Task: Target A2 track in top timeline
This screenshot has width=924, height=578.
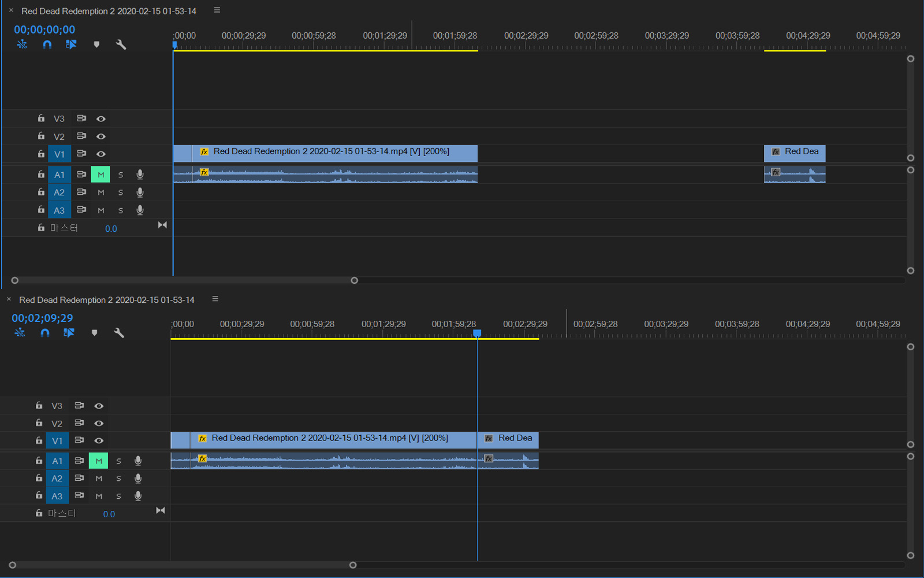Action: point(59,192)
